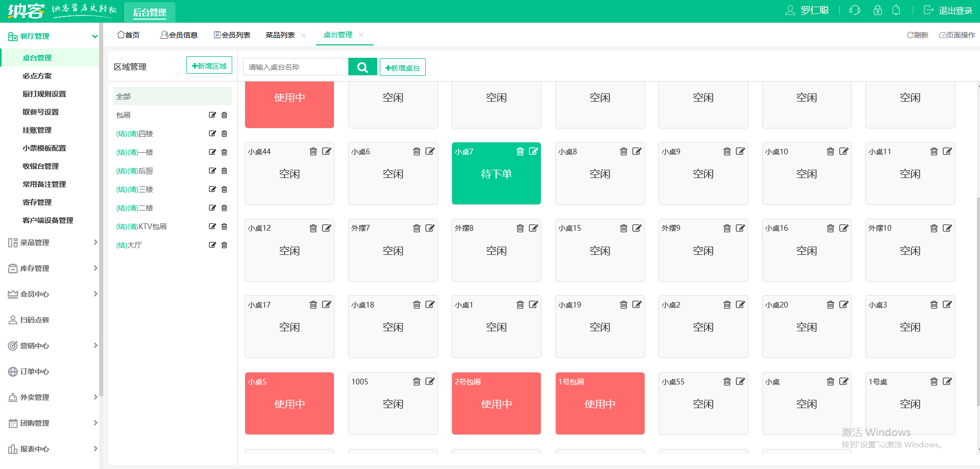
Task: Open the edit pencil icon beside 包厢 region
Action: pyautogui.click(x=212, y=115)
